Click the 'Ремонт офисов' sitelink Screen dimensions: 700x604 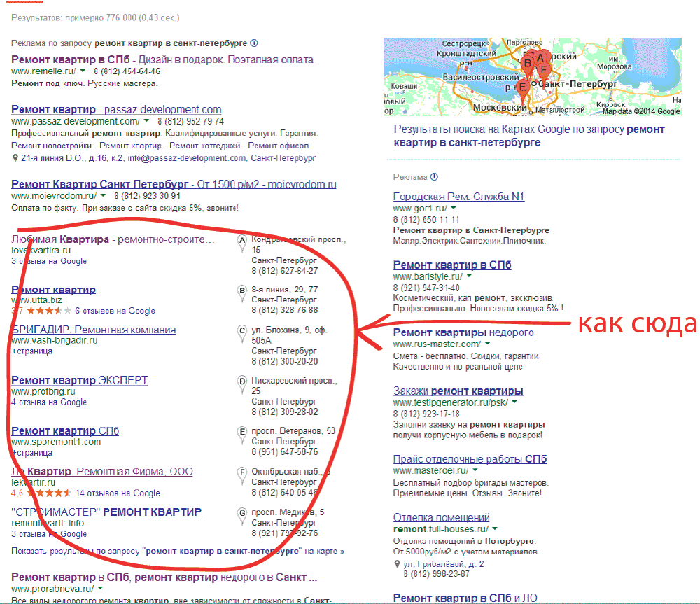point(278,146)
